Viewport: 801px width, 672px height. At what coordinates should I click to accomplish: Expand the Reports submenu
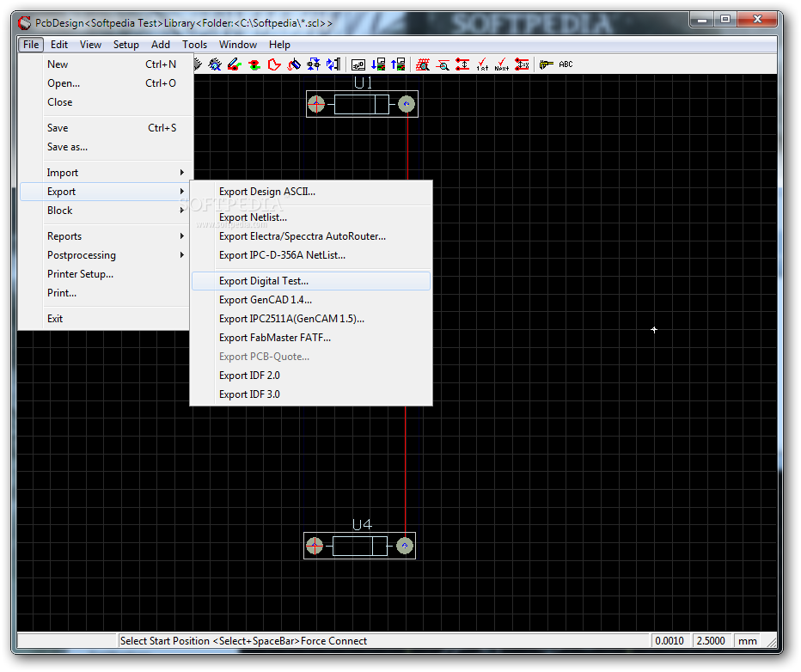coord(106,236)
